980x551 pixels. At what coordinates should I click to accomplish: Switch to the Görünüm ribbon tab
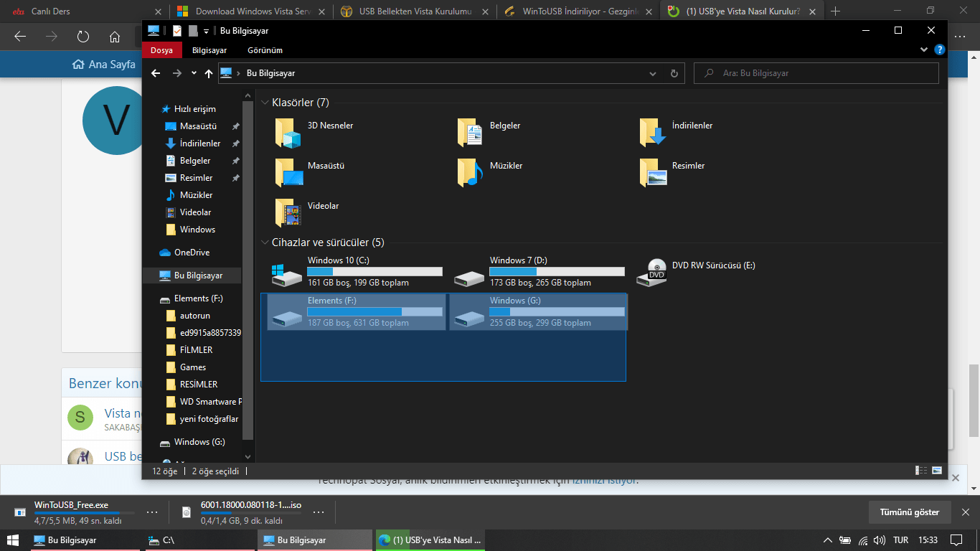tap(265, 50)
